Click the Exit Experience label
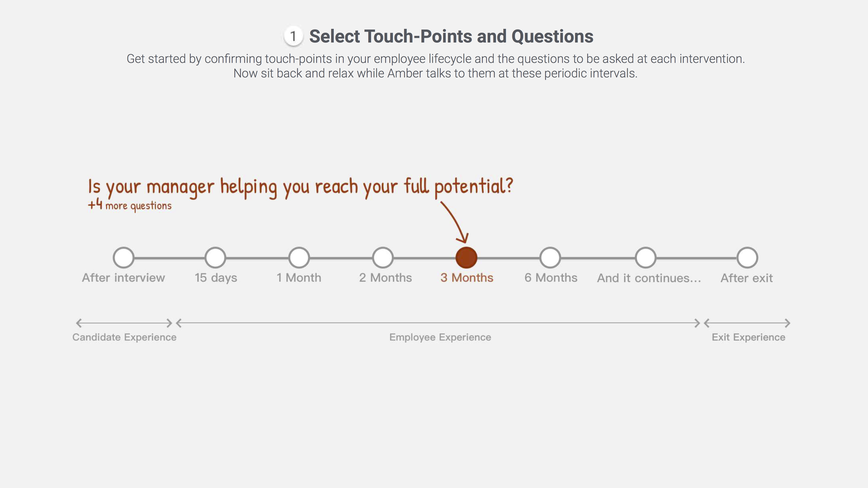This screenshot has width=868, height=488. coord(748,337)
